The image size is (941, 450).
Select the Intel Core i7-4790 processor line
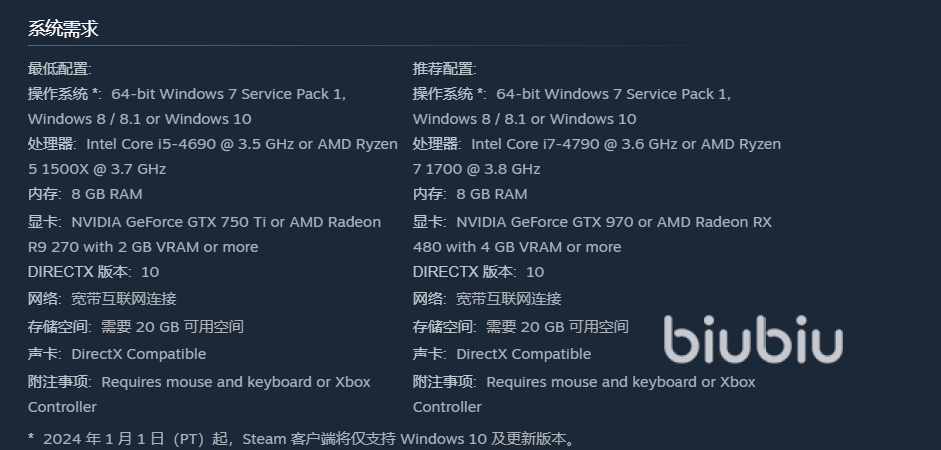[x=597, y=144]
